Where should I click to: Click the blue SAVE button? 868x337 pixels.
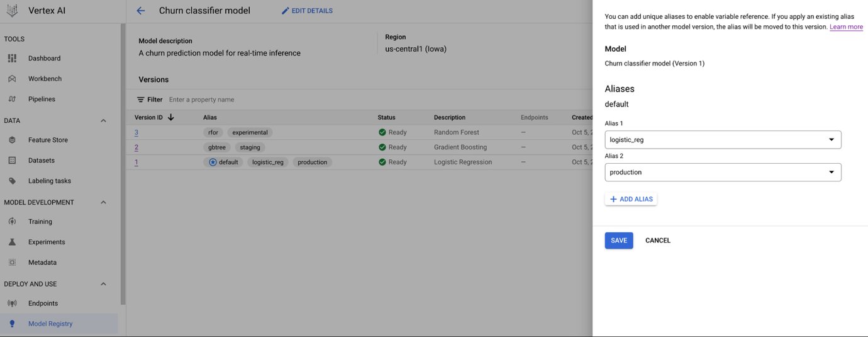(x=619, y=241)
